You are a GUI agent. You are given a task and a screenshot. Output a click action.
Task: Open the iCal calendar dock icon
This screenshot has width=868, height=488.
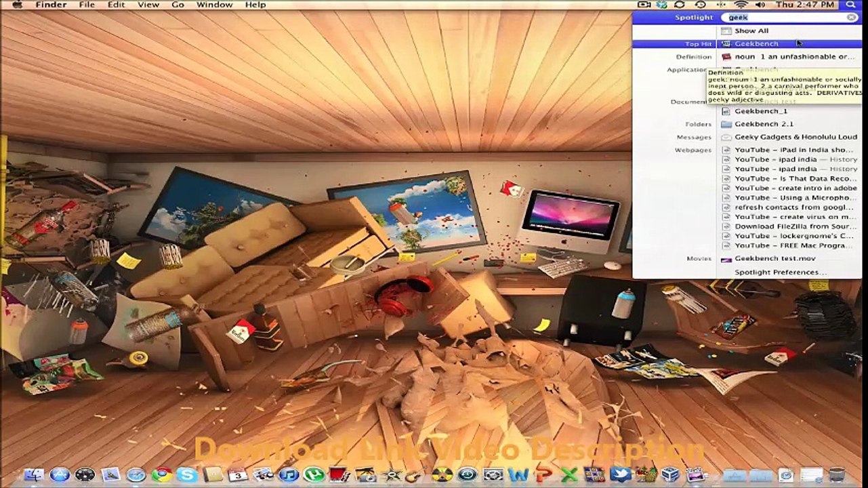tap(238, 474)
